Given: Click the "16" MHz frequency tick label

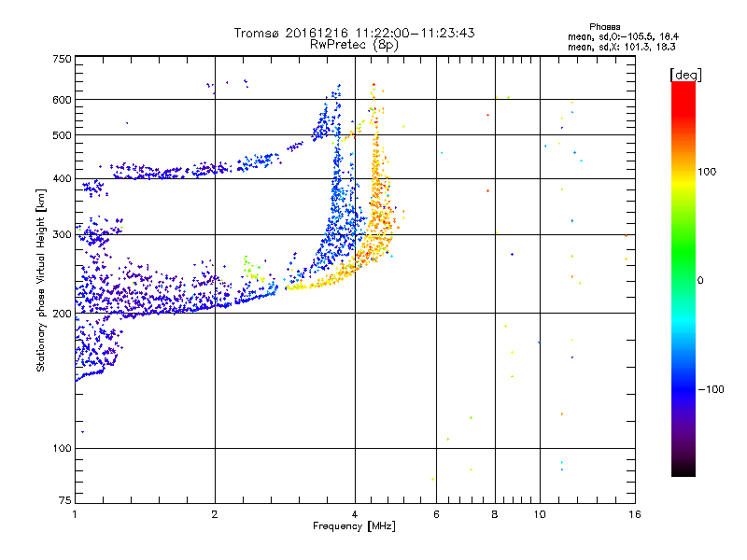Looking at the screenshot, I should pos(635,514).
